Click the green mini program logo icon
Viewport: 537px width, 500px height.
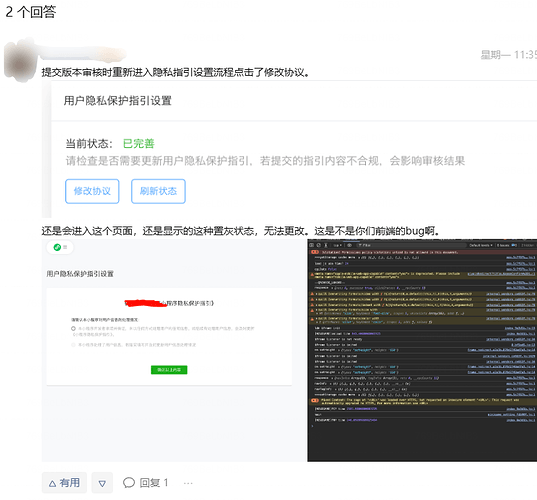tap(57, 247)
